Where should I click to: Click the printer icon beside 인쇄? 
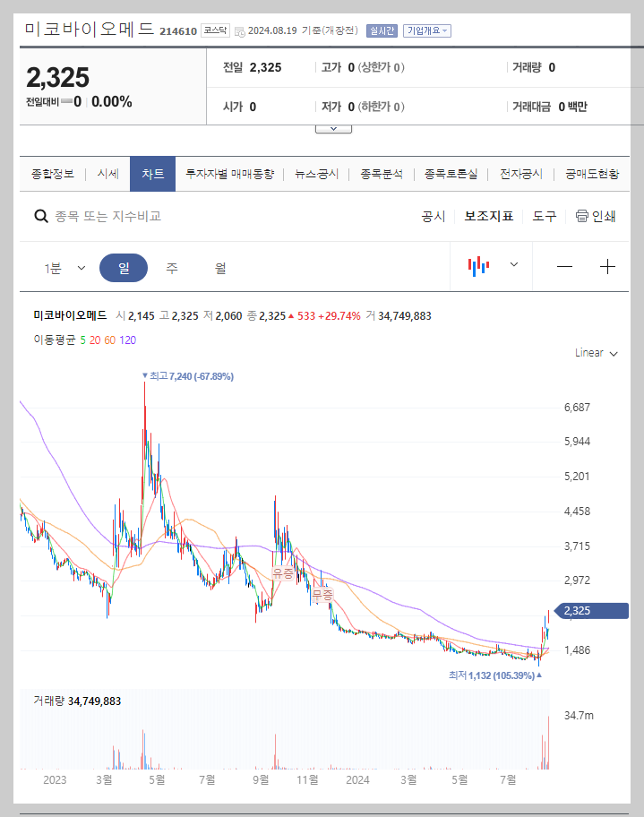[x=581, y=216]
